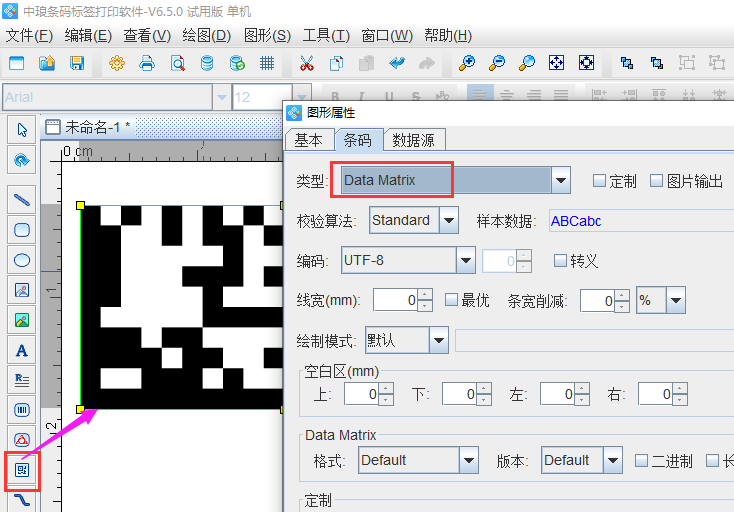Toggle the 最优 checkbox
Image resolution: width=734 pixels, height=512 pixels.
point(451,300)
